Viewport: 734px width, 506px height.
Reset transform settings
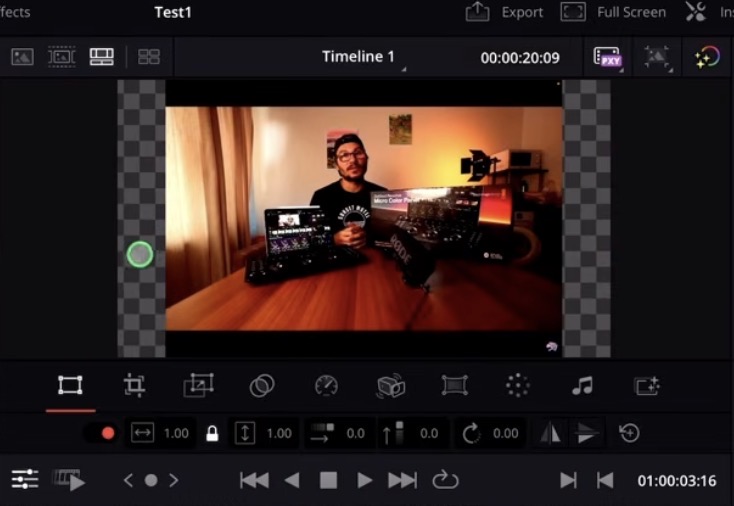(x=629, y=433)
